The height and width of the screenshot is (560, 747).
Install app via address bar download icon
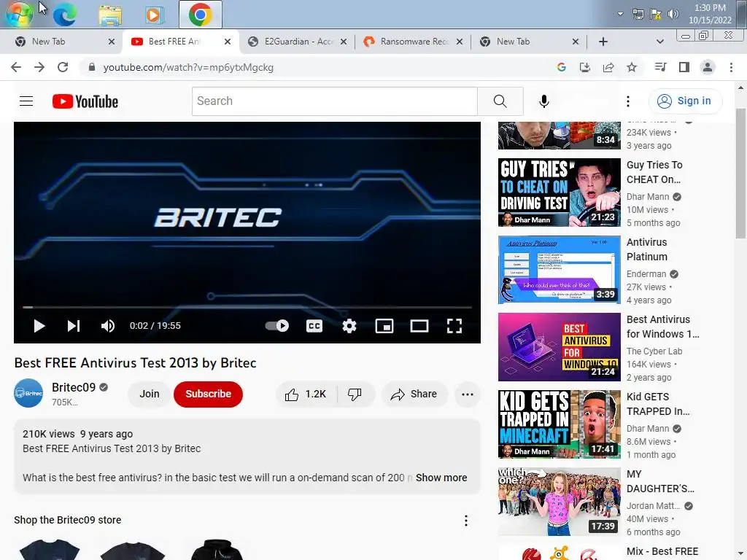click(x=585, y=67)
